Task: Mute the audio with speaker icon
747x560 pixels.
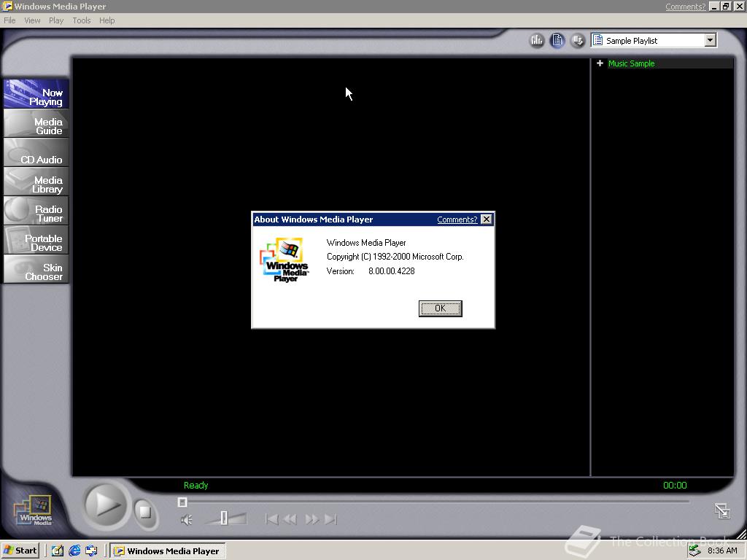Action: coord(186,519)
